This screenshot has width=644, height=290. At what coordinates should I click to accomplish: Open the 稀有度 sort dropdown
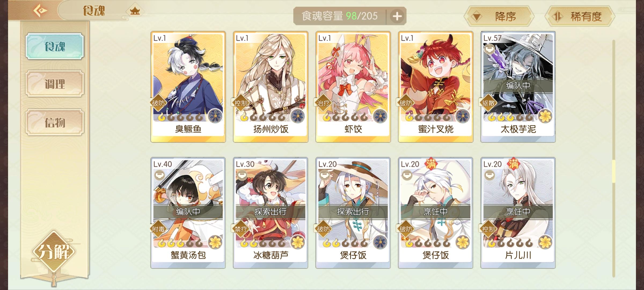point(580,17)
